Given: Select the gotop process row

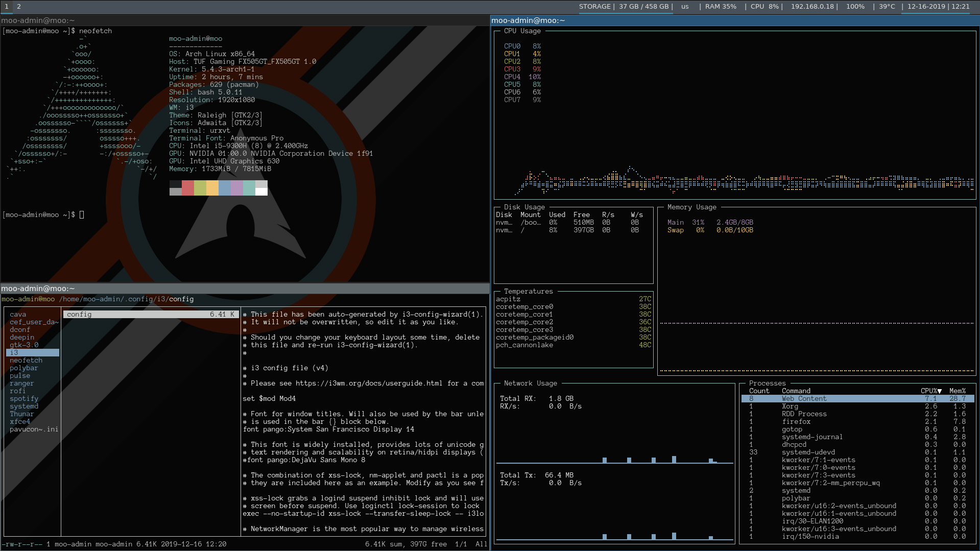Looking at the screenshot, I should pyautogui.click(x=858, y=429).
